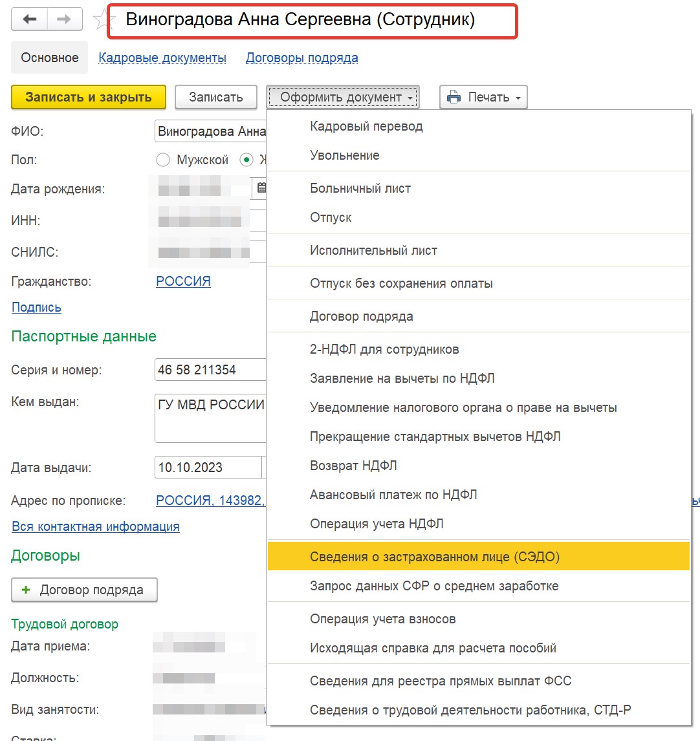
Task: Click the Записать и закрыть button
Action: [x=89, y=98]
